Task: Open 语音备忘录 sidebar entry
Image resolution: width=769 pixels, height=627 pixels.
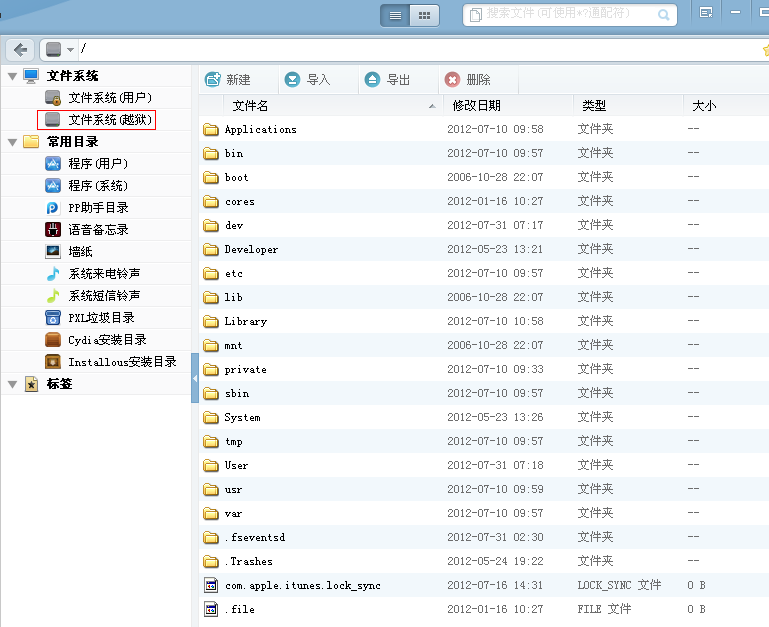Action: pyautogui.click(x=98, y=230)
